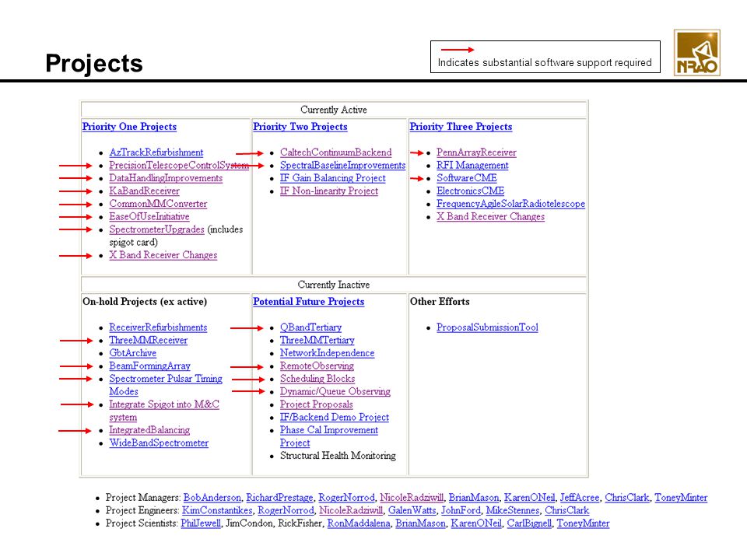747x560 pixels.
Task: Open the JeffAcree link
Action: click(580, 498)
